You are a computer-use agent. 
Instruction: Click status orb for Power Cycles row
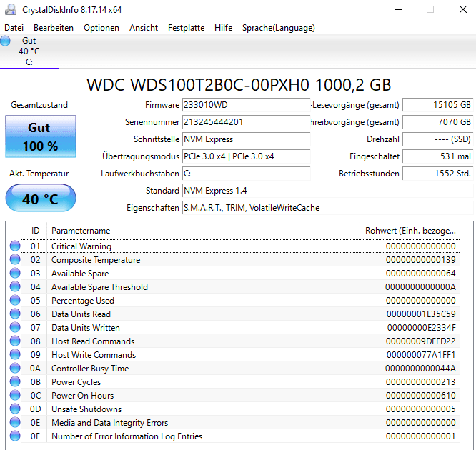point(15,381)
